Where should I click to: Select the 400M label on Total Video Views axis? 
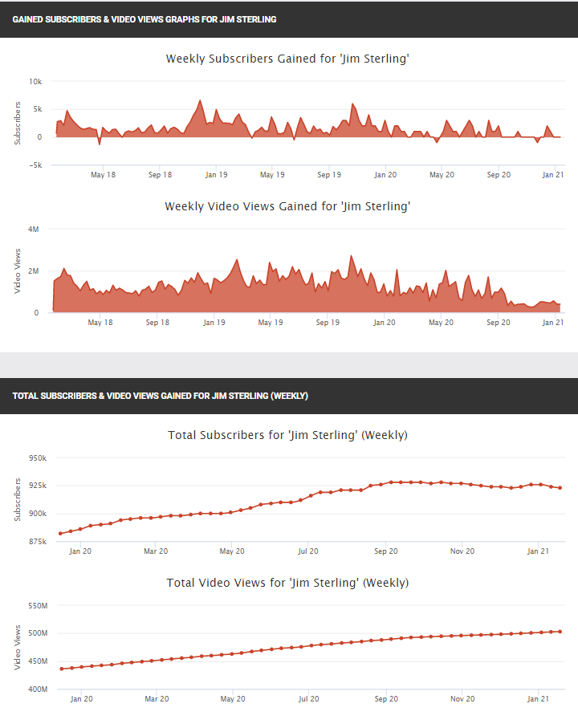coord(38,689)
